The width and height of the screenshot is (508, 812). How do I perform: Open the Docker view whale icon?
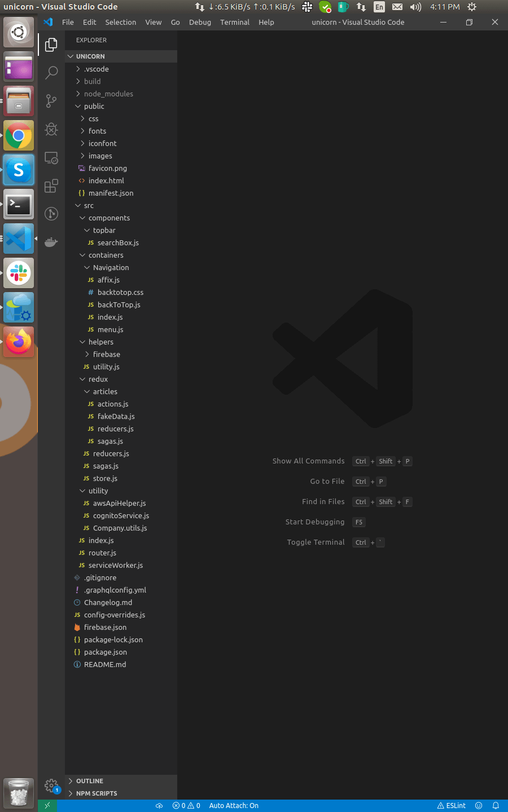(51, 242)
